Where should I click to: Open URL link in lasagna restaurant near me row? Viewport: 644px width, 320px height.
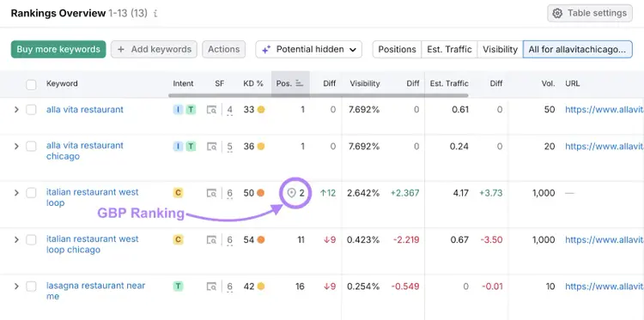(605, 287)
